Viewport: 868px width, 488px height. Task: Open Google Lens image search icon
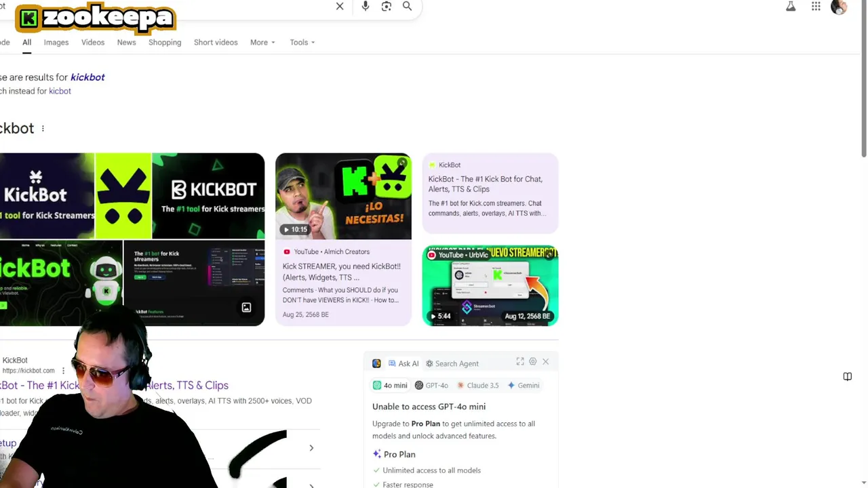[387, 6]
